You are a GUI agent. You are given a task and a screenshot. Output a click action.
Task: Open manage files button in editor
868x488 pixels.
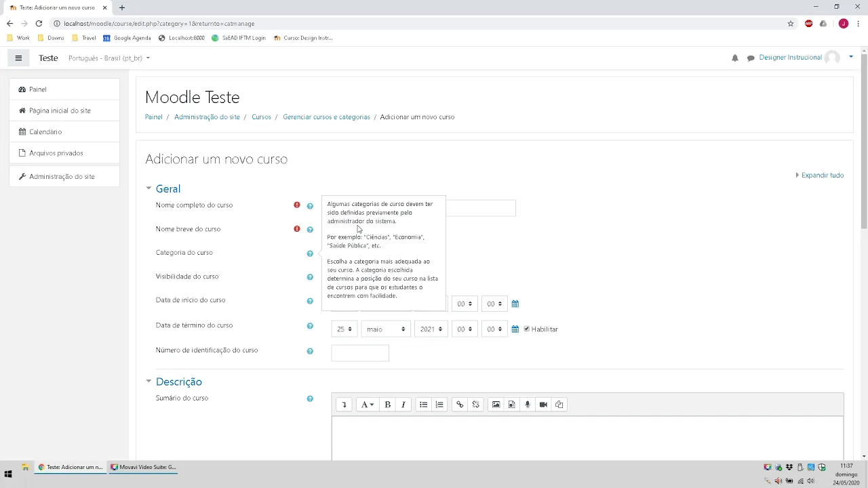point(559,405)
